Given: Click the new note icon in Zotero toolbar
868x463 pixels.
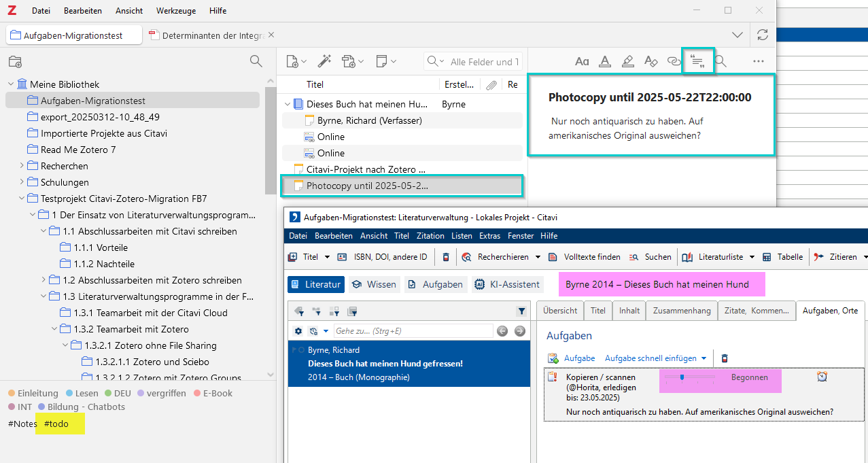Looking at the screenshot, I should (x=386, y=61).
